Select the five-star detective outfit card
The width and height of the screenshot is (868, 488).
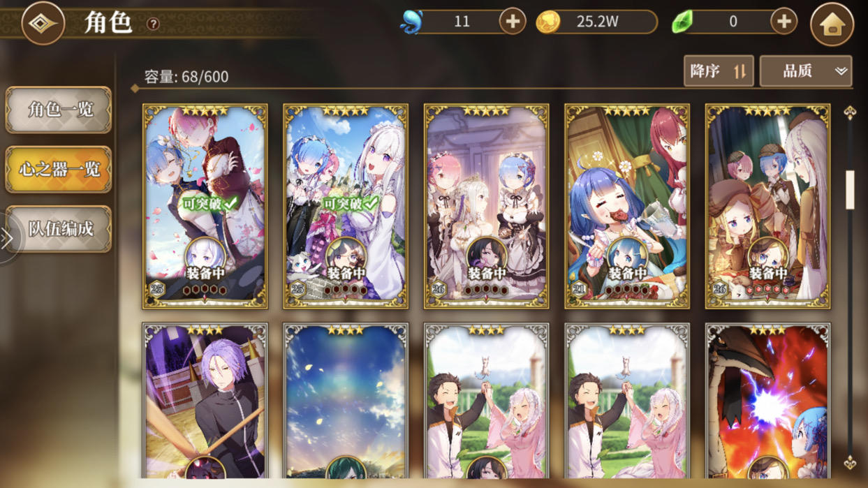[767, 207]
